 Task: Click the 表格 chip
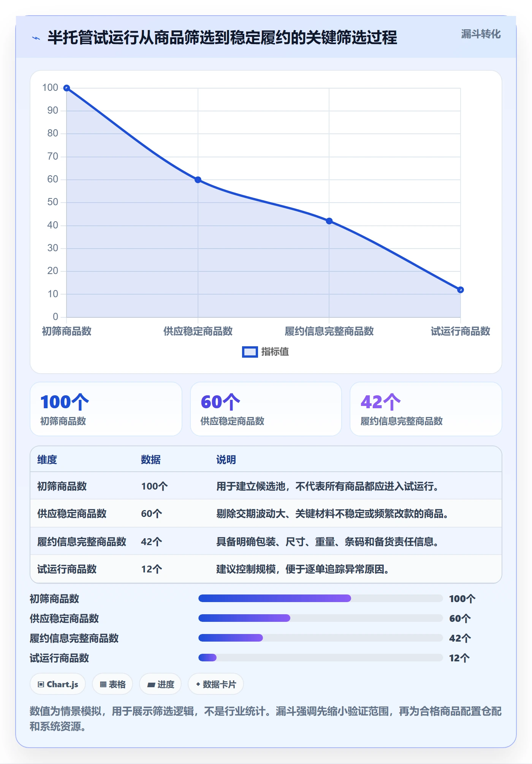(x=112, y=685)
